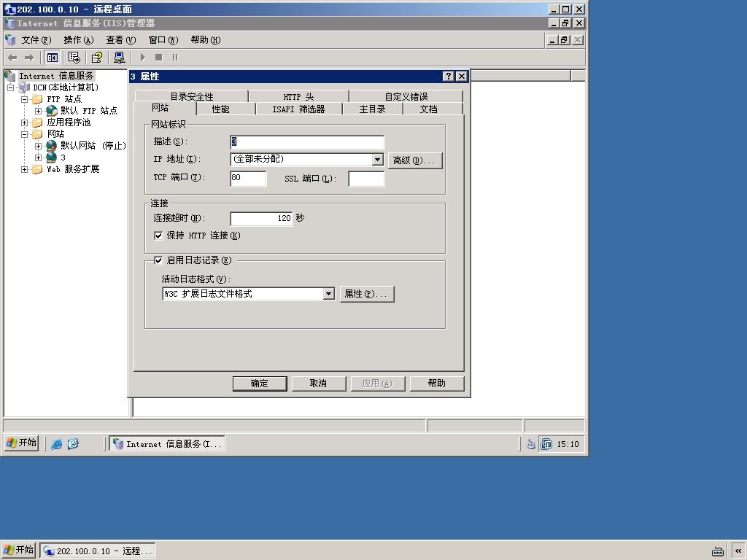
Task: Click the keyboard icon in local taskbar
Action: 718,551
